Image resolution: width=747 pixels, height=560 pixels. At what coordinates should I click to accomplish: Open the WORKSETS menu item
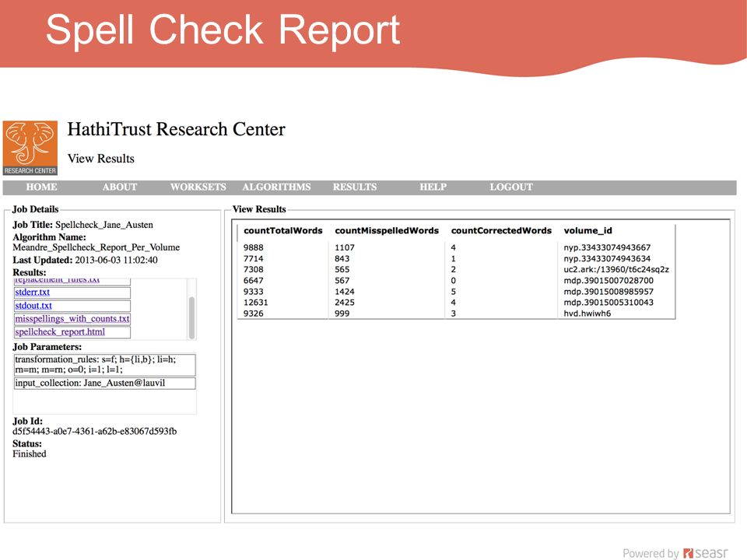click(x=198, y=187)
